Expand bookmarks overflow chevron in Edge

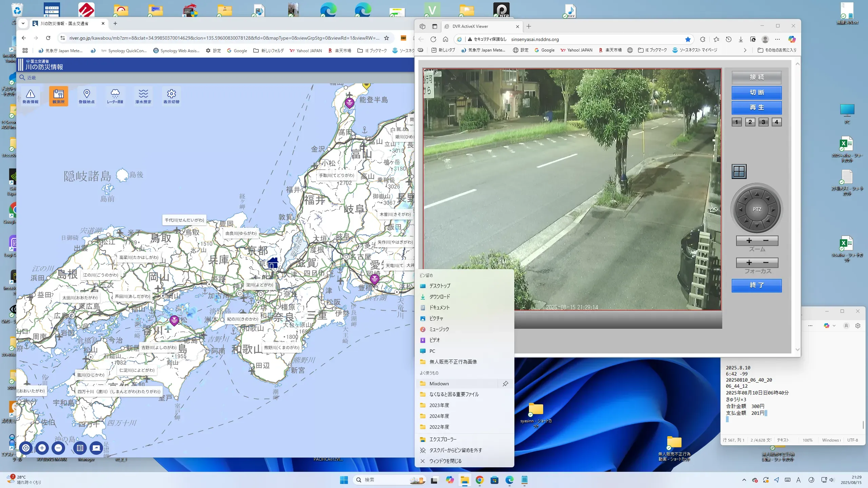click(x=745, y=50)
